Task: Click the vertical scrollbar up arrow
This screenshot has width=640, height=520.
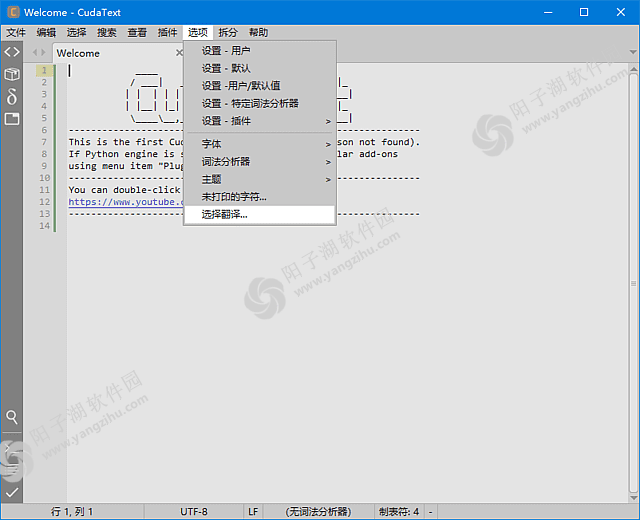Action: [633, 69]
